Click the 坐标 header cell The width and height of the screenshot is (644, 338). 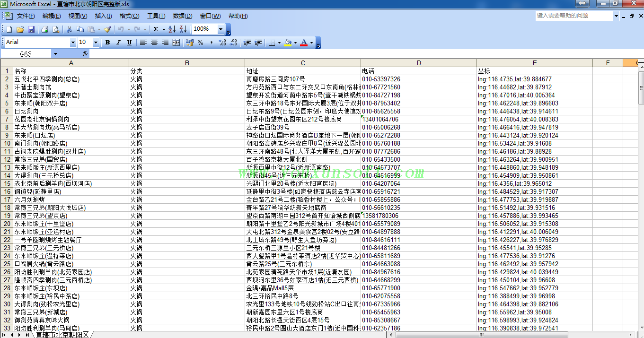click(535, 71)
